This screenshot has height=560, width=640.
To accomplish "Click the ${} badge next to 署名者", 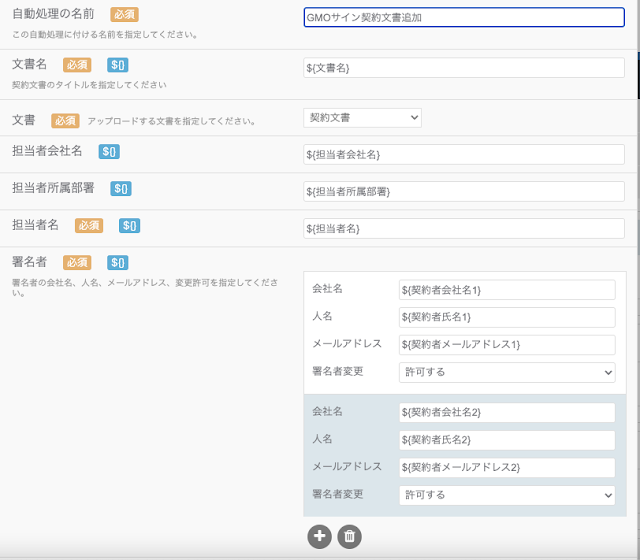I will [x=118, y=262].
